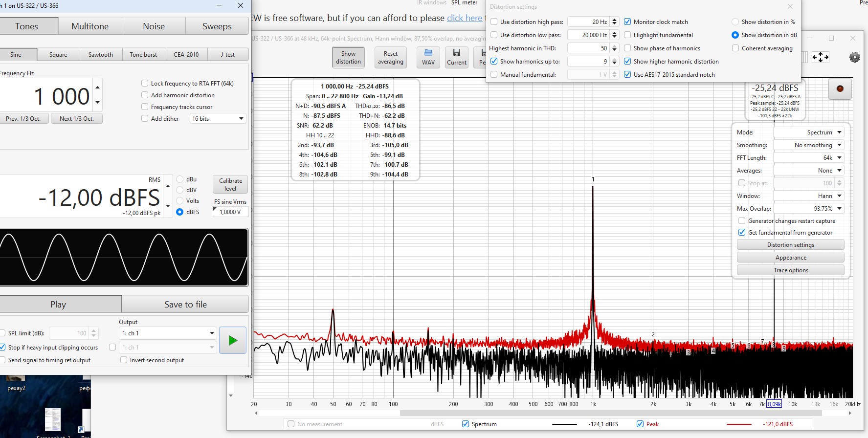Save spectrum using the WAV folder icon button
Viewport: 868px width, 438px height.
[428, 57]
